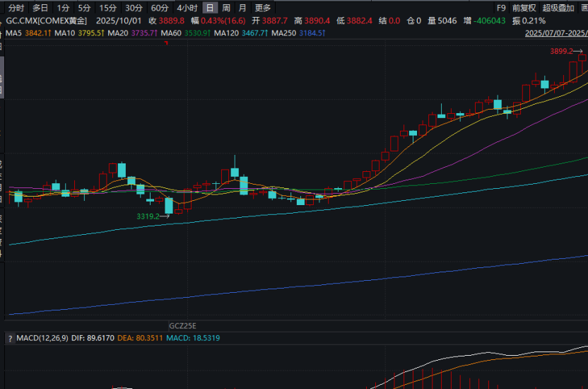Click the MACD help question mark icon
Viewport: 588px width, 389px height.
[x=9, y=338]
